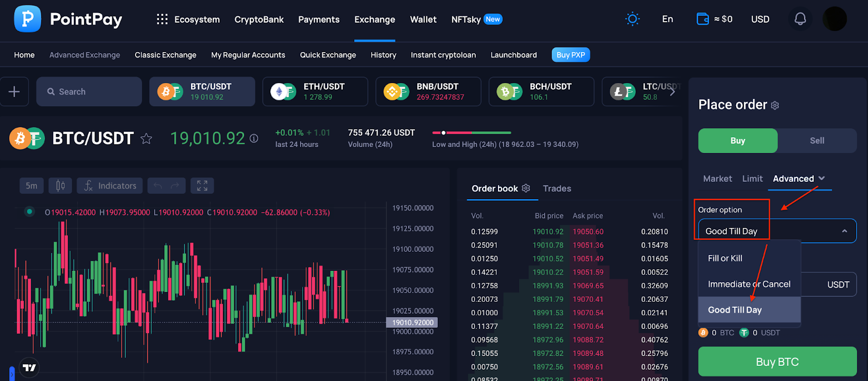Show info icon next to 19,010.92 price

tap(253, 138)
